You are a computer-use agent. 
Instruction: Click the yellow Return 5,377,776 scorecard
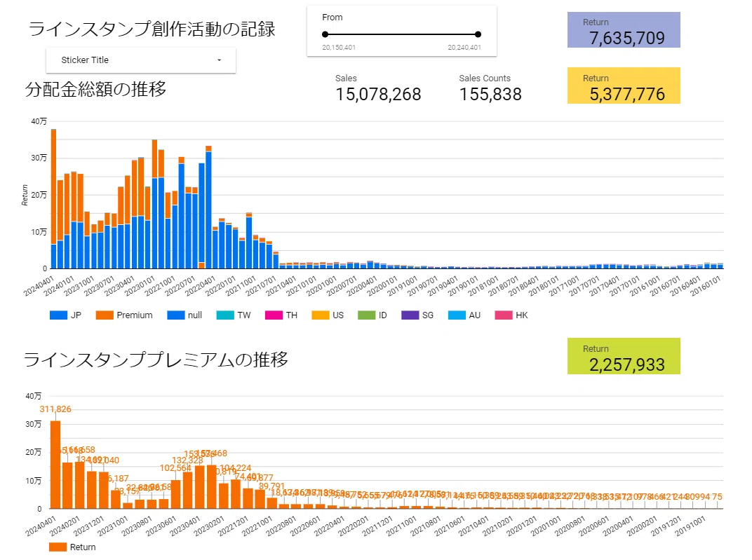(x=624, y=86)
